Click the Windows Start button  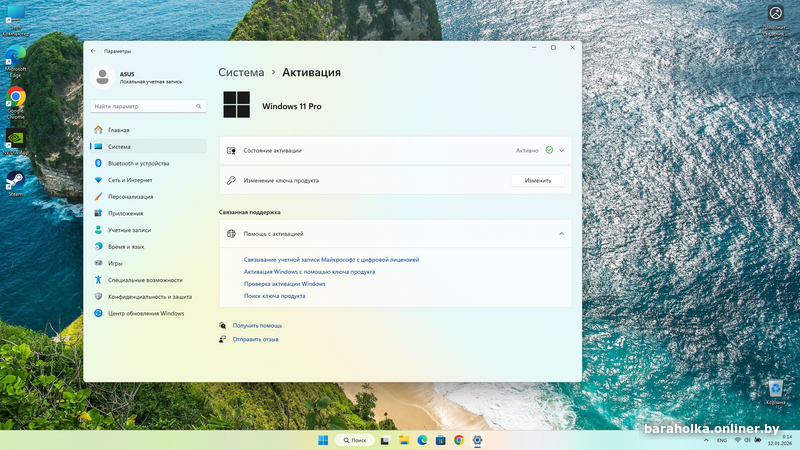[323, 440]
